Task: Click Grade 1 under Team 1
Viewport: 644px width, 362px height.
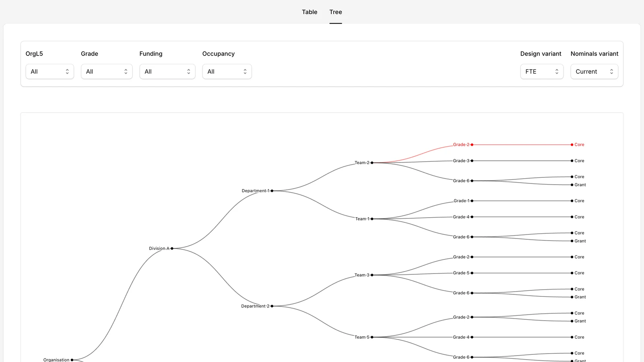Action: [x=472, y=201]
